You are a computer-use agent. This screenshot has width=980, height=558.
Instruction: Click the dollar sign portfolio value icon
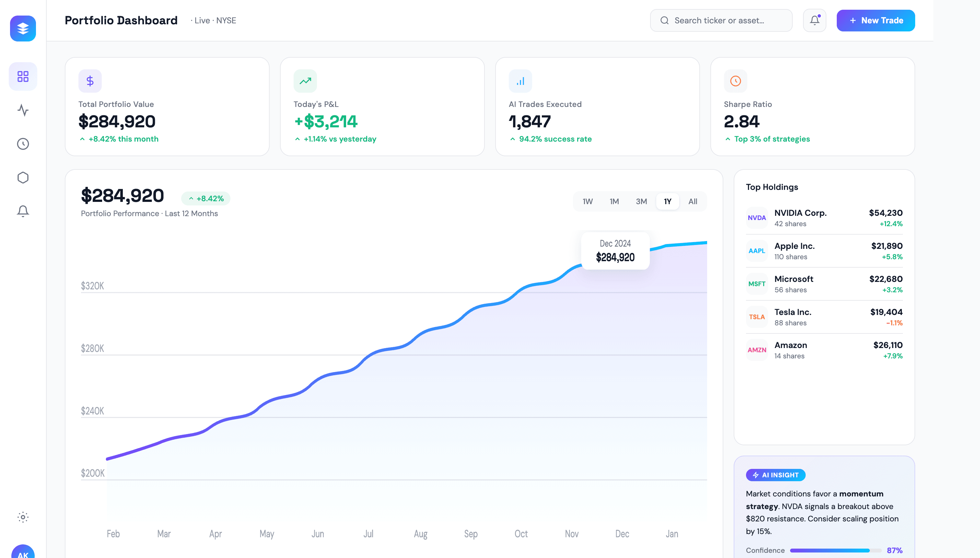click(90, 81)
